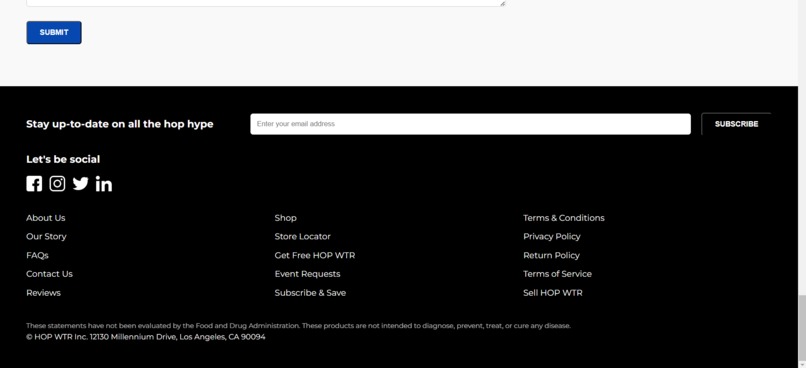This screenshot has height=368, width=806.
Task: Click the scrollbar down arrow
Action: pos(802,364)
